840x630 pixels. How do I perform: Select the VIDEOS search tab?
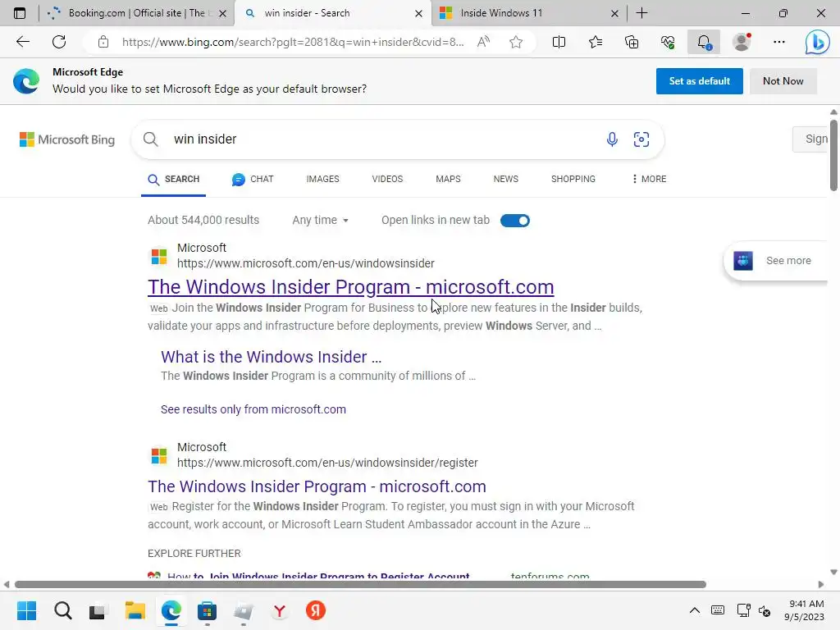(x=387, y=179)
